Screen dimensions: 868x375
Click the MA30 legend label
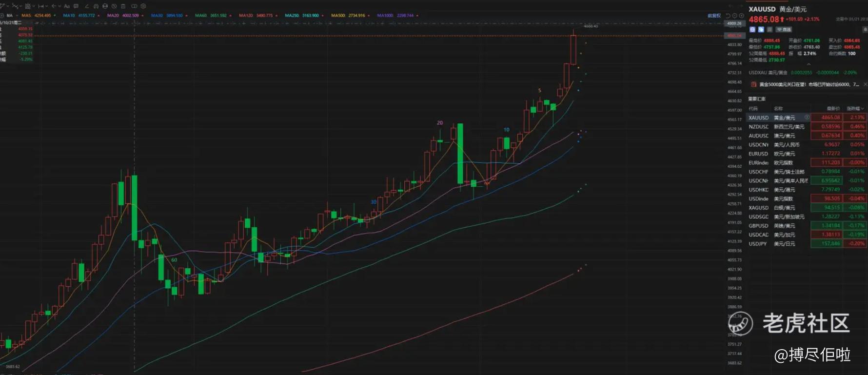point(167,16)
